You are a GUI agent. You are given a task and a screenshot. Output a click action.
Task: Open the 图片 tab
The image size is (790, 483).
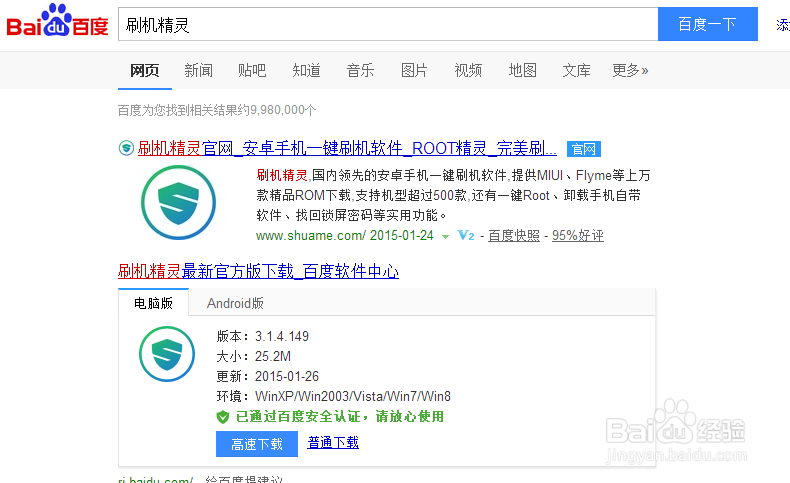[x=414, y=71]
